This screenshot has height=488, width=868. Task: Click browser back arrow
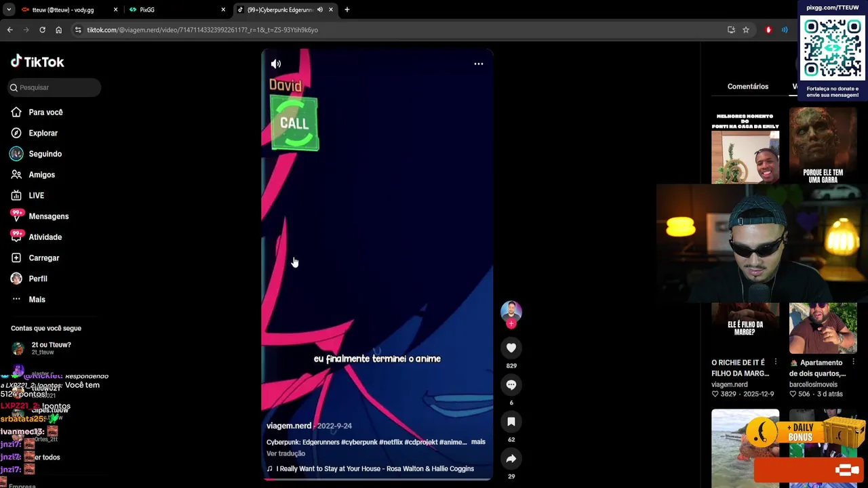pos(9,30)
